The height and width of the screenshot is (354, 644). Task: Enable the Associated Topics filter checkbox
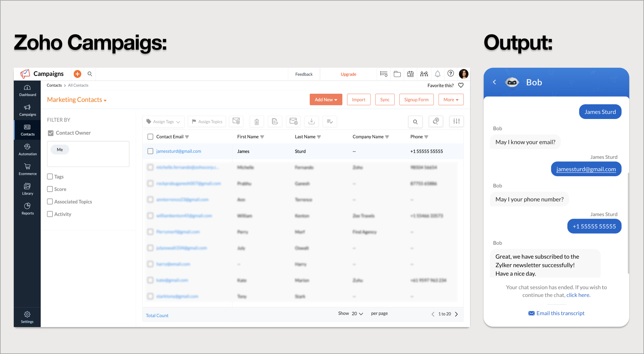[50, 201]
